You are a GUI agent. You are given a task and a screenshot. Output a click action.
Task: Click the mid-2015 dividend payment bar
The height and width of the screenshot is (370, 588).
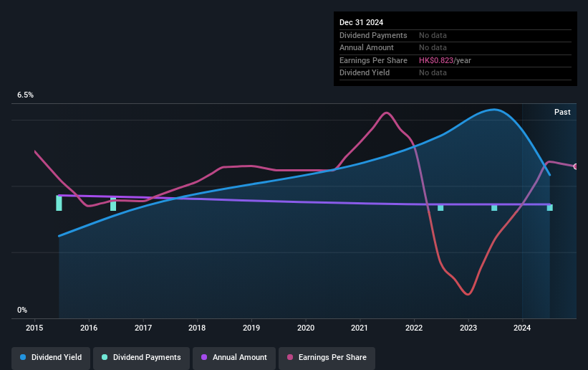click(59, 203)
